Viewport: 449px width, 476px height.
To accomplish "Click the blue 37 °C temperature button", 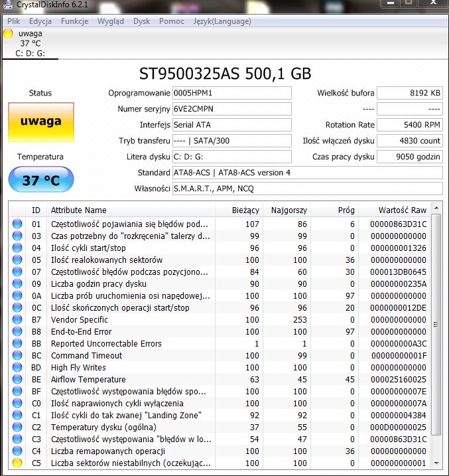I will (x=41, y=180).
